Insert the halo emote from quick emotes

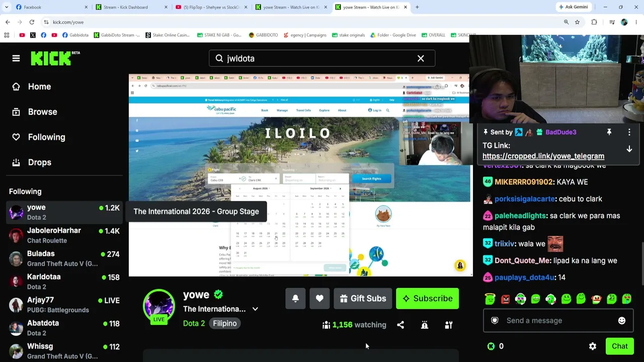pos(490,299)
